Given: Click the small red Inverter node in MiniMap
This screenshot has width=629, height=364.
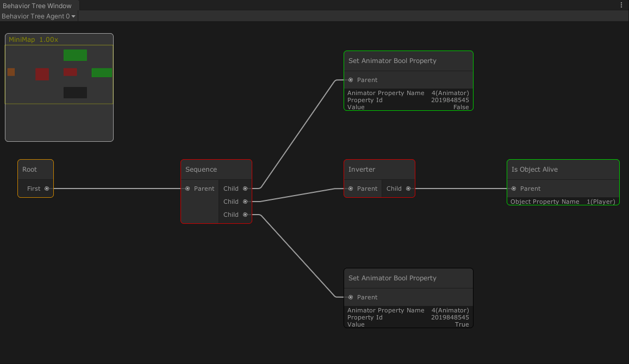Looking at the screenshot, I should pos(70,72).
